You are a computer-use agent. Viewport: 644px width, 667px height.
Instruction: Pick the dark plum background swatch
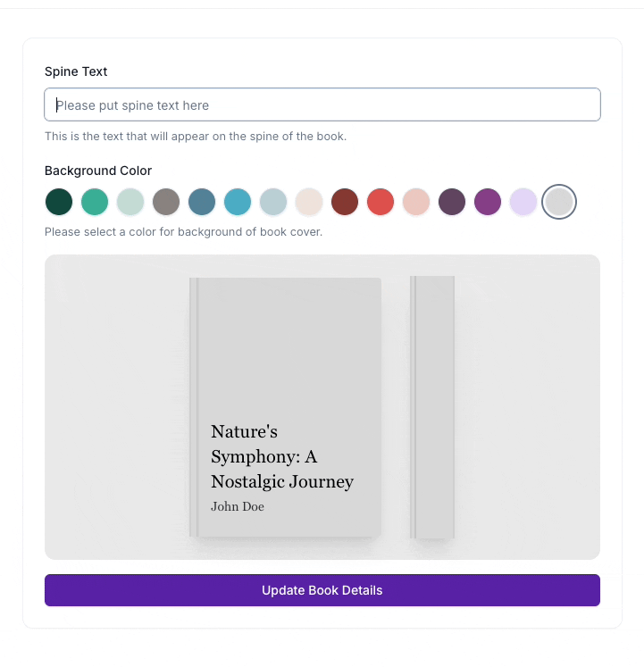click(x=452, y=202)
